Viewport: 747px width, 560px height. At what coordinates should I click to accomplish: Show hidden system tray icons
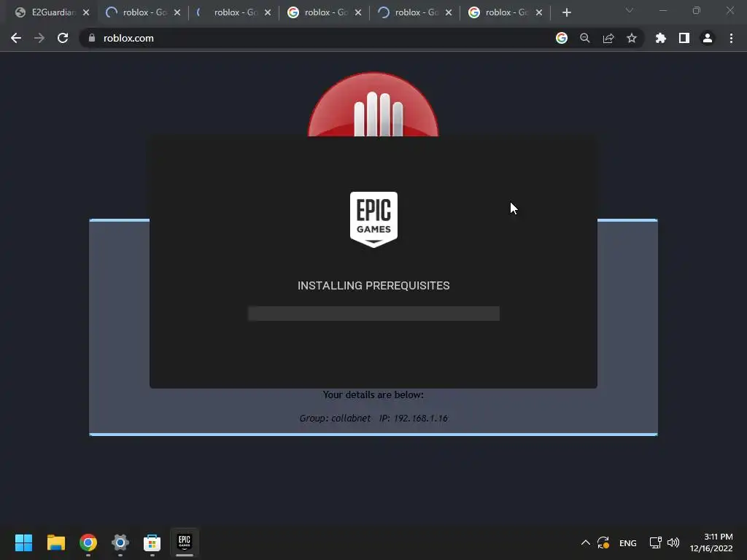tap(586, 542)
